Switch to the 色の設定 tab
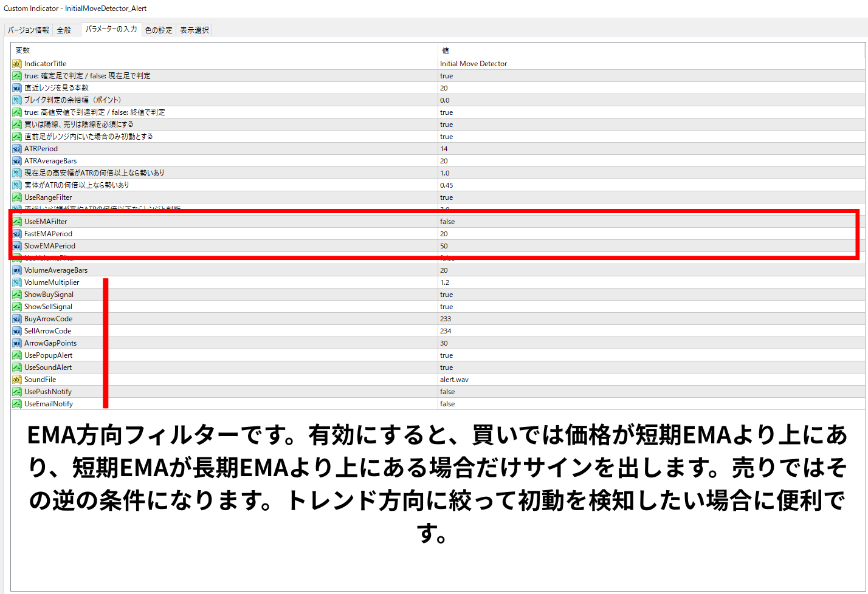 [x=159, y=30]
